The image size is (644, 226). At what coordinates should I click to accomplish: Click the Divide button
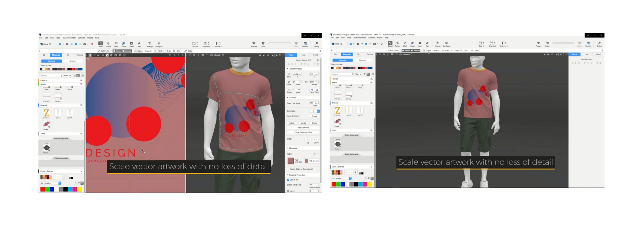315,123
